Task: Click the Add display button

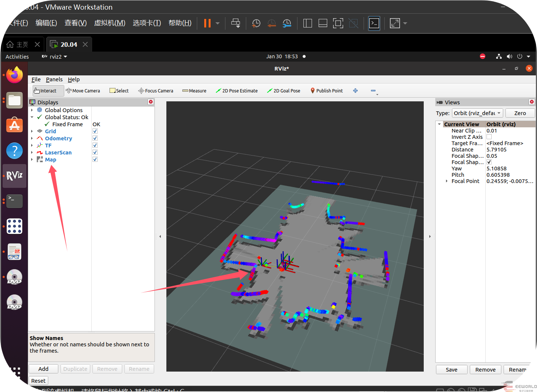Action: pyautogui.click(x=43, y=369)
